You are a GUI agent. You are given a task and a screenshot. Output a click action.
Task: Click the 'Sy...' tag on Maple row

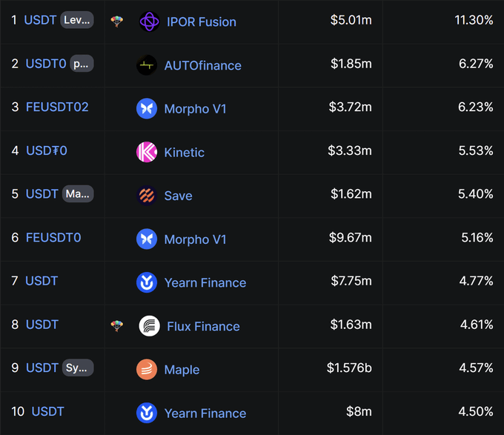pyautogui.click(x=79, y=368)
